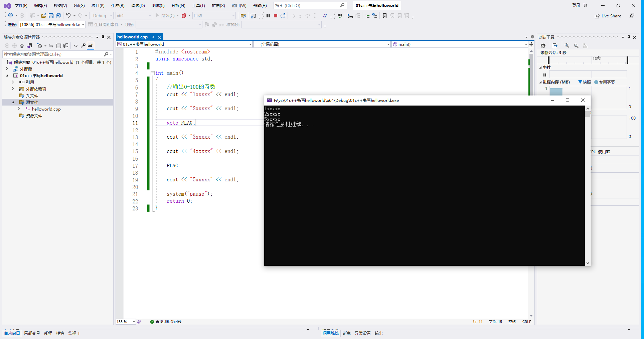Pause event collection in the 事件 section
The image size is (644, 339).
545,75
